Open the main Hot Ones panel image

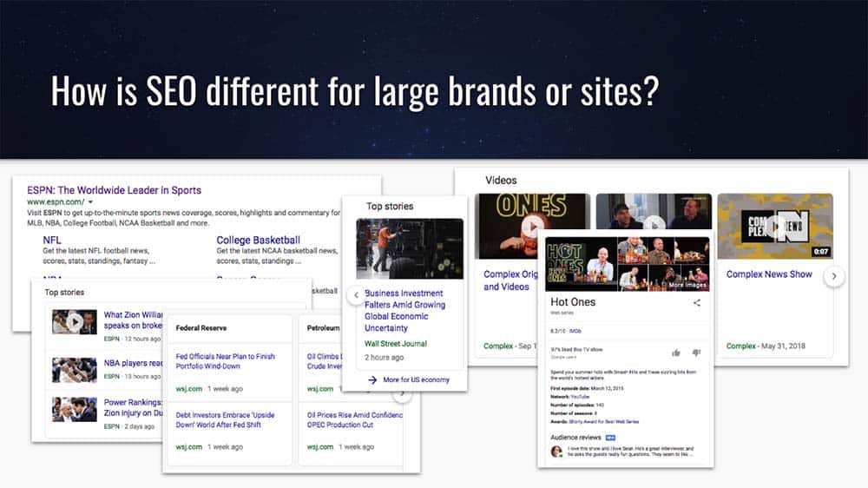(x=582, y=264)
